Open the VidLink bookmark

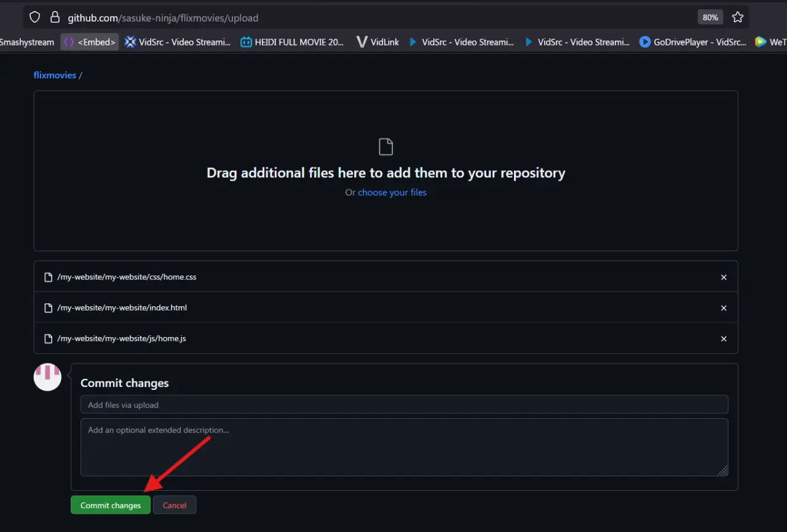pos(378,42)
